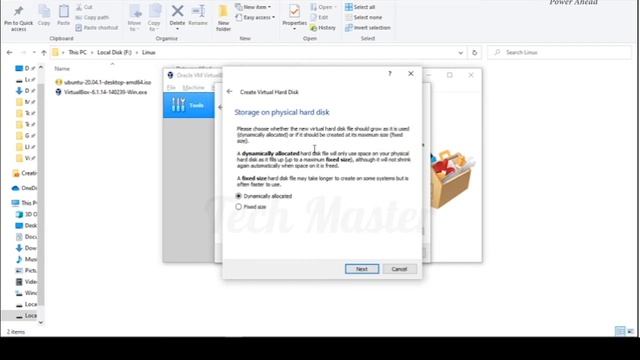Viewport: 640px width, 360px height.
Task: Click the Search Linux field
Action: tap(559, 53)
